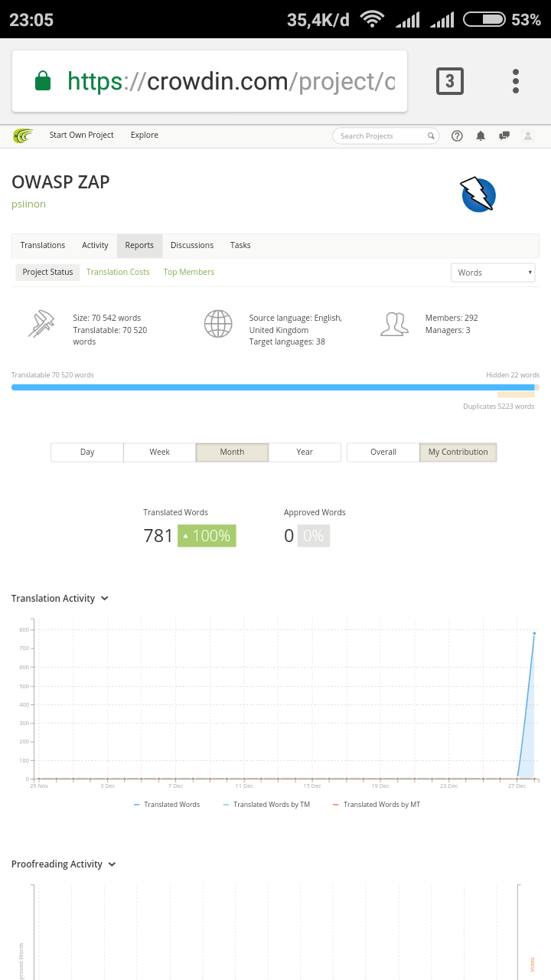Open the Translation Costs link
Image resolution: width=551 pixels, height=980 pixels.
(118, 272)
